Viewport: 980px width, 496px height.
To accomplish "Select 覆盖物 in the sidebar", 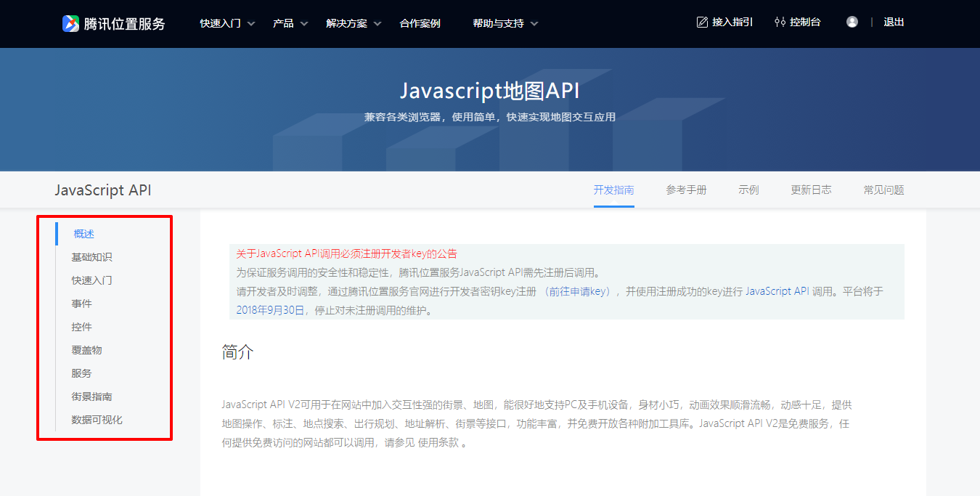I will (x=86, y=350).
